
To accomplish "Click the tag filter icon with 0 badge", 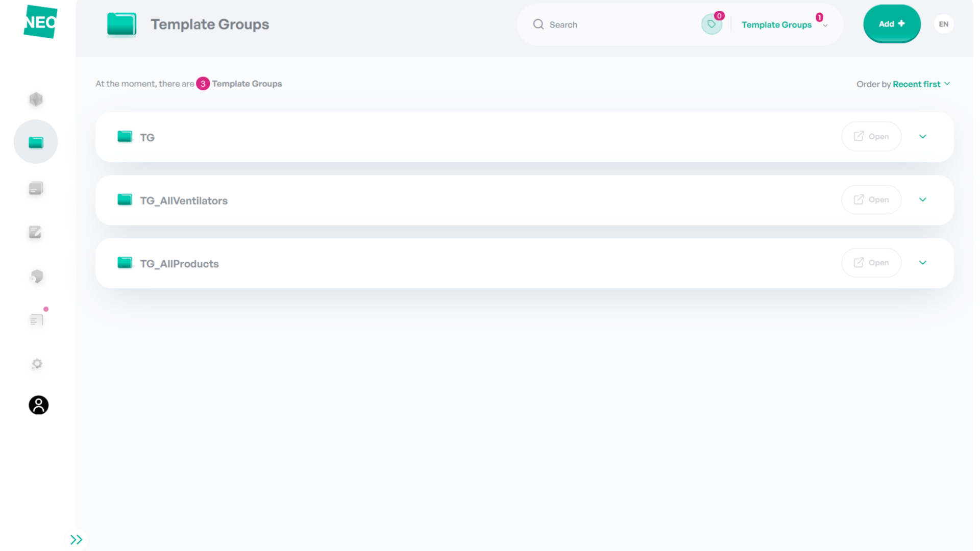I will coord(712,24).
